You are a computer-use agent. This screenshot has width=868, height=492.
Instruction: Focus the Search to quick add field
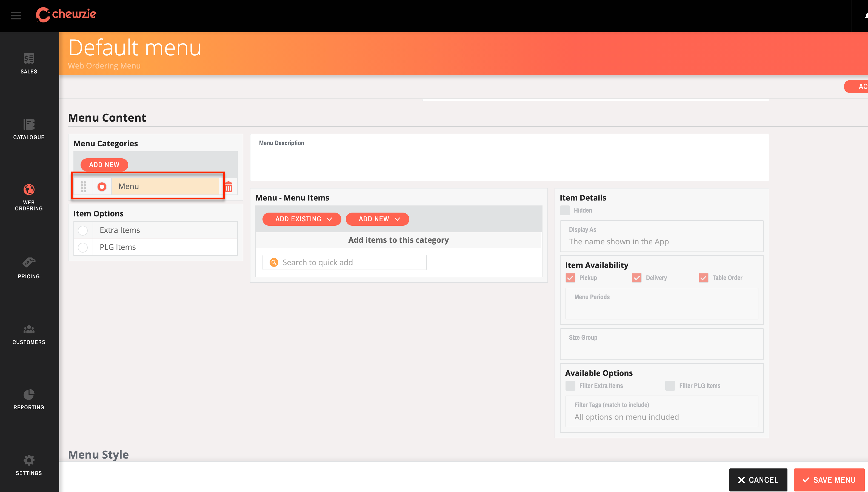(x=344, y=262)
